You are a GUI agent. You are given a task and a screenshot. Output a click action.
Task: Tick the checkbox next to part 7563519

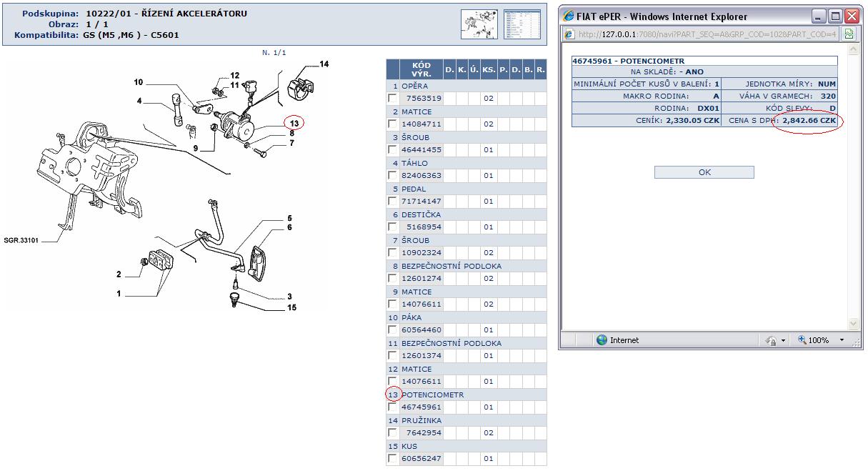(392, 99)
